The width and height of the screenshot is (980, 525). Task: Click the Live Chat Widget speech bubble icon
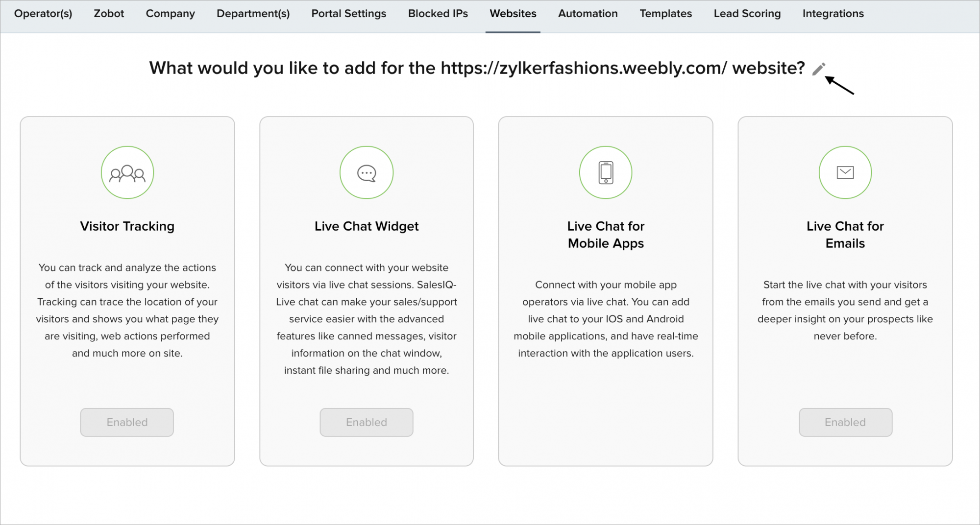coord(367,172)
